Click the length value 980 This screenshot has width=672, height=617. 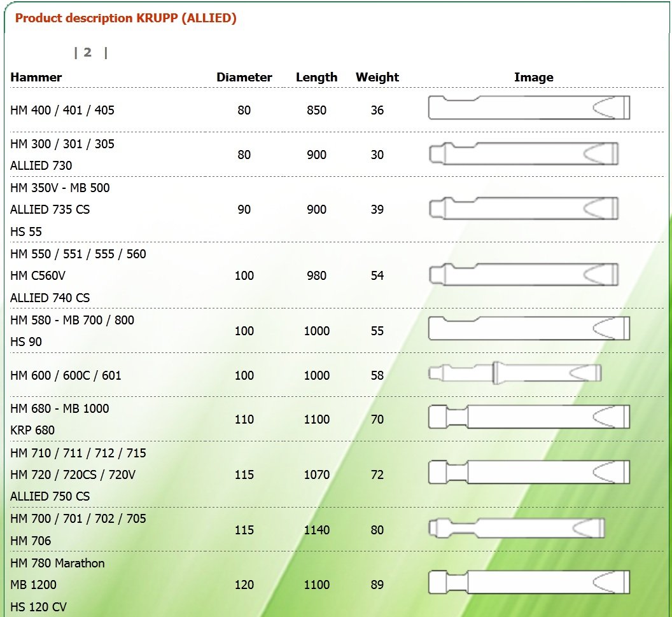(317, 275)
